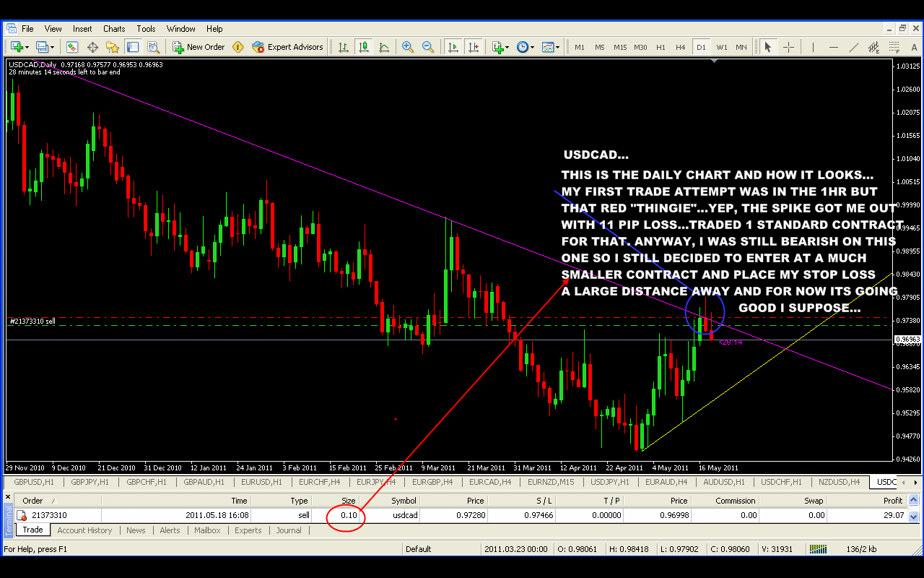924x578 pixels.
Task: Select the trendline drawing tool
Action: tap(854, 47)
